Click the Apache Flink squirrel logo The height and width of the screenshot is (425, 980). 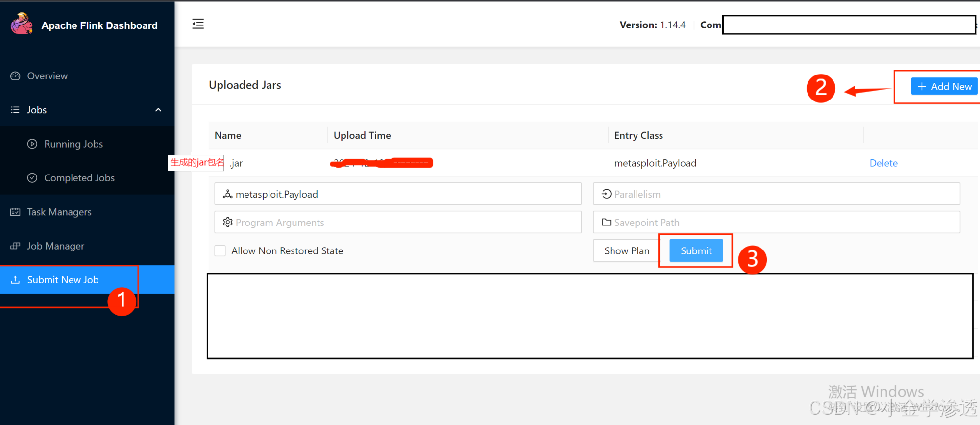(x=22, y=24)
